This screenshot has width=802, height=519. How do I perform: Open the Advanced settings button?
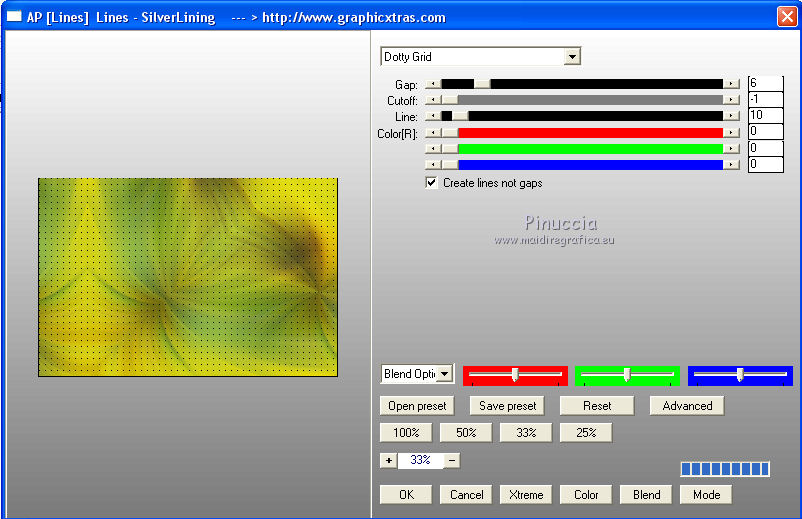coord(687,406)
